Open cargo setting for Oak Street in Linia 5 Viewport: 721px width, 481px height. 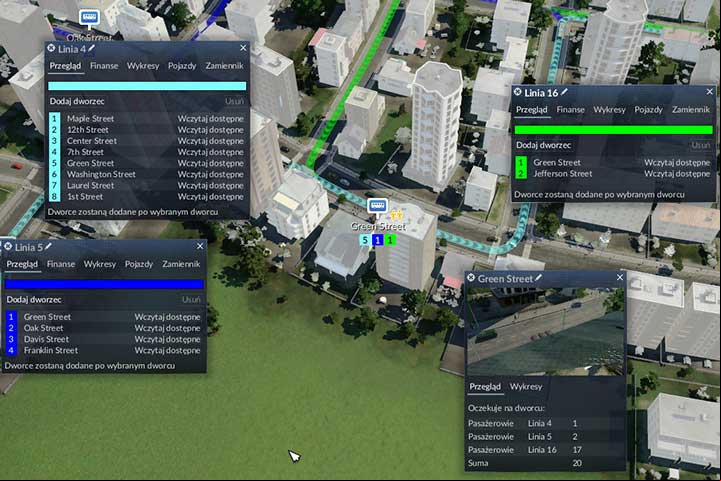coord(167,328)
